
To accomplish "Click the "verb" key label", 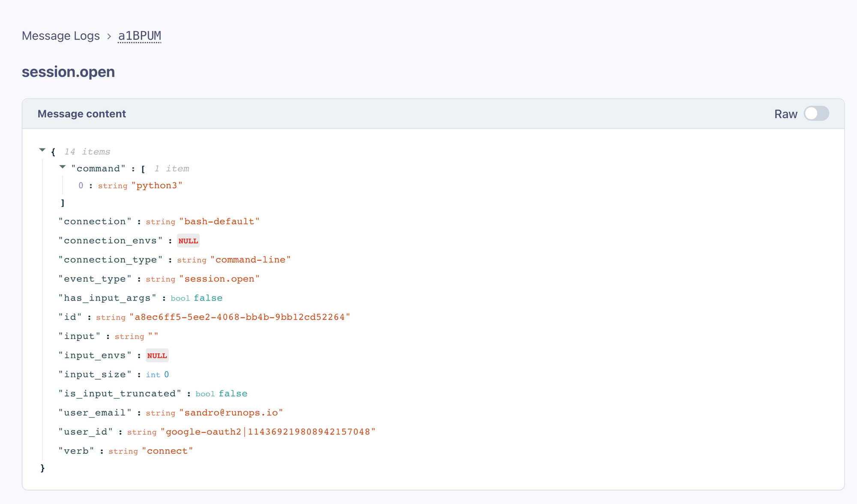I will point(76,451).
